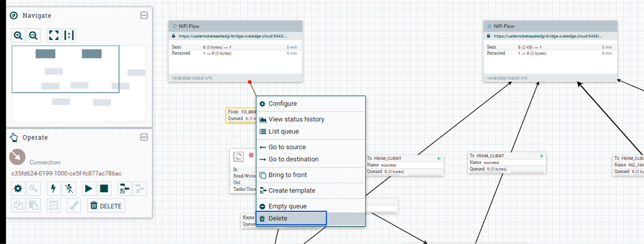
Task: Fit the flow to screen
Action: 54,35
